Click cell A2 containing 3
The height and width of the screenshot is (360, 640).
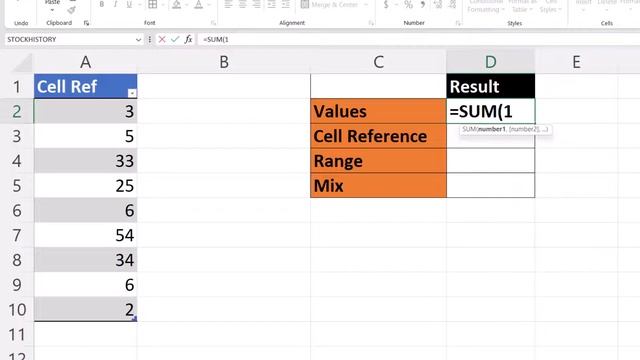(x=86, y=111)
